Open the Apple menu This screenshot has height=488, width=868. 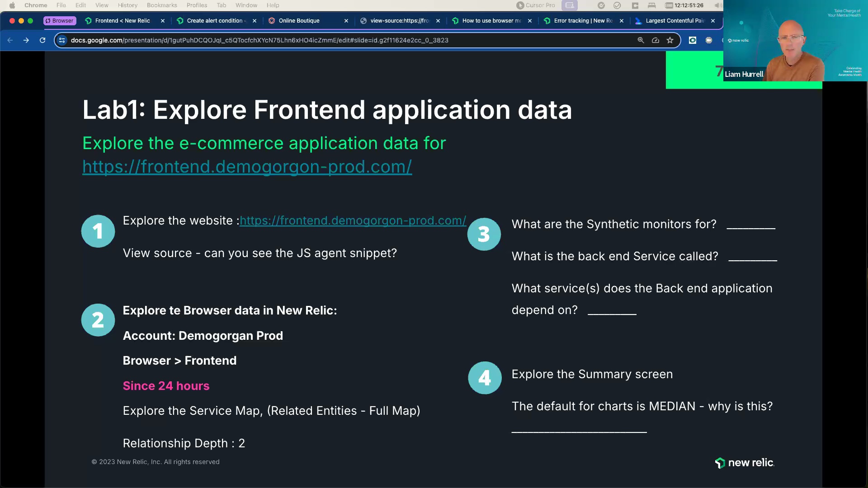pos(12,5)
